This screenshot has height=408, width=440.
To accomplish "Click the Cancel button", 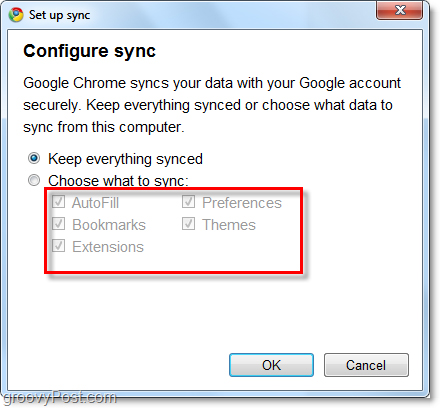I will [366, 365].
